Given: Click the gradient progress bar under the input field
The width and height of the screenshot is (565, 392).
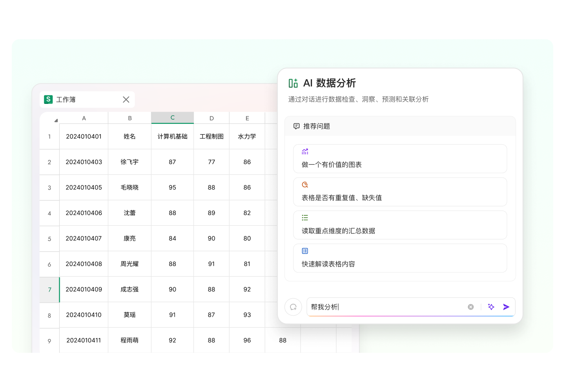Looking at the screenshot, I should pyautogui.click(x=411, y=316).
